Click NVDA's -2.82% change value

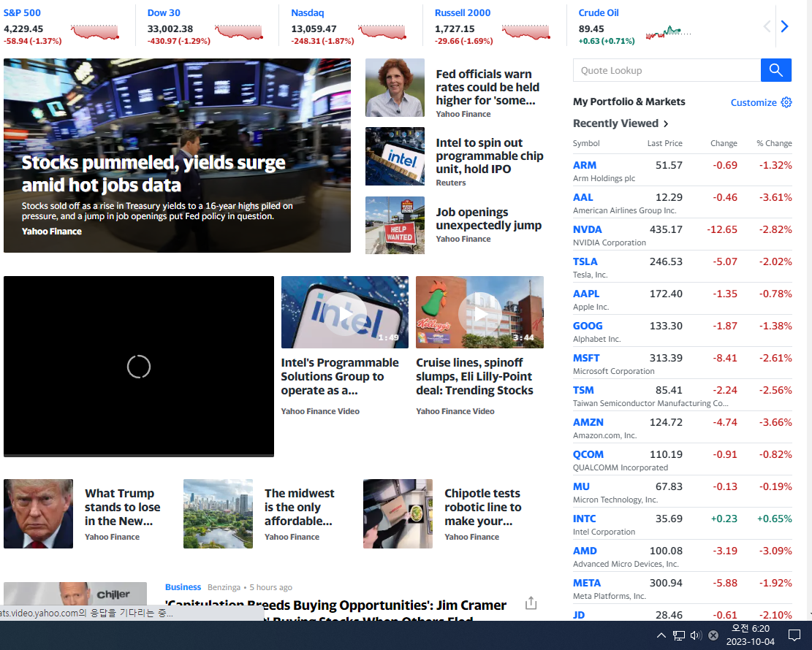775,229
